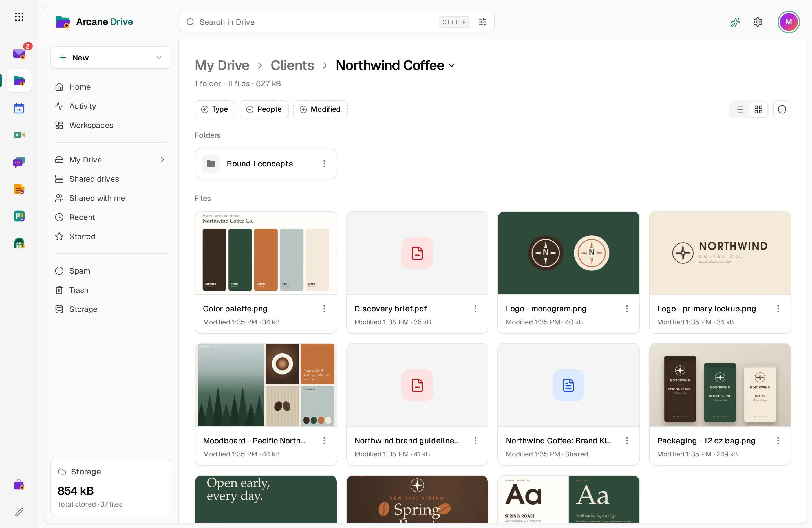The height and width of the screenshot is (528, 812).
Task: Navigate to My Drive breadcrumb
Action: tap(222, 65)
